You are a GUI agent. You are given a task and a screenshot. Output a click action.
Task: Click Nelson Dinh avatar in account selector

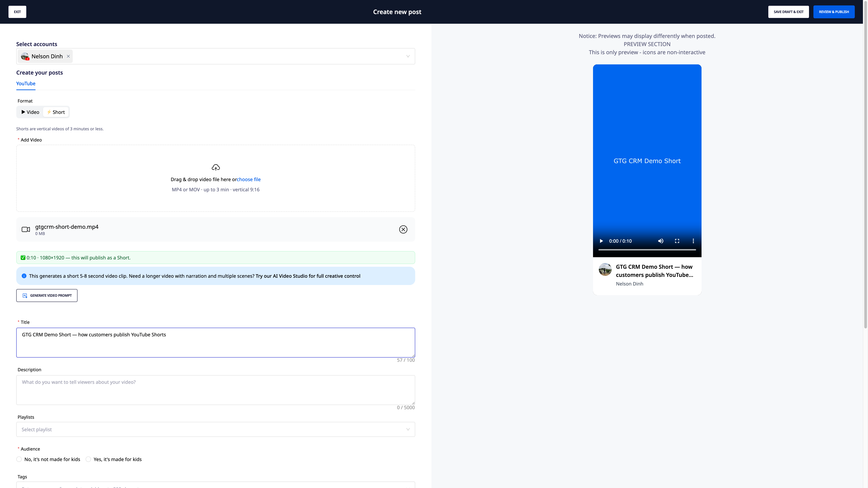point(25,56)
